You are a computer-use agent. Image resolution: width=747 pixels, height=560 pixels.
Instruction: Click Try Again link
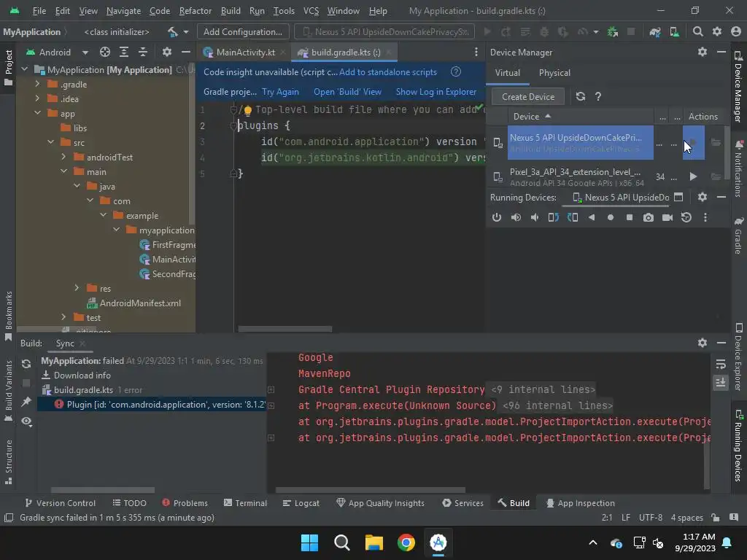click(x=280, y=92)
